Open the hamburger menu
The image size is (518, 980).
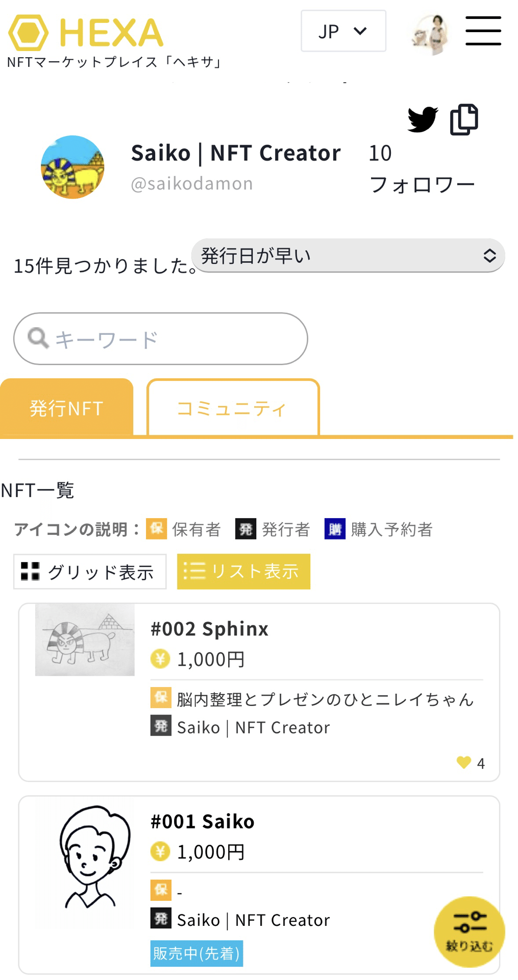point(482,31)
